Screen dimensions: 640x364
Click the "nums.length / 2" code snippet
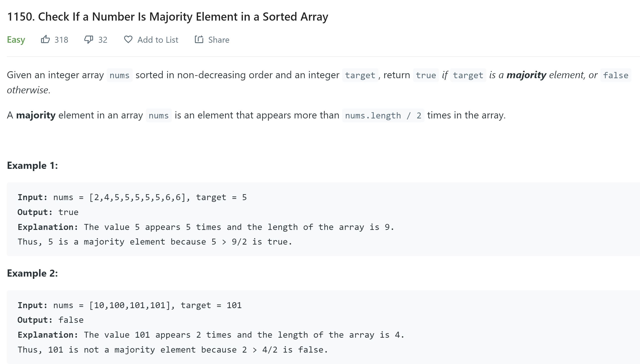click(383, 115)
